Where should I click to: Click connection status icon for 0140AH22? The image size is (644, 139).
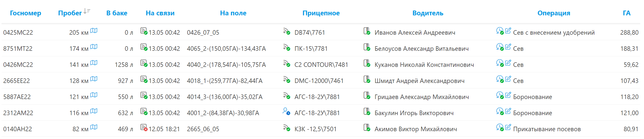[144, 127]
